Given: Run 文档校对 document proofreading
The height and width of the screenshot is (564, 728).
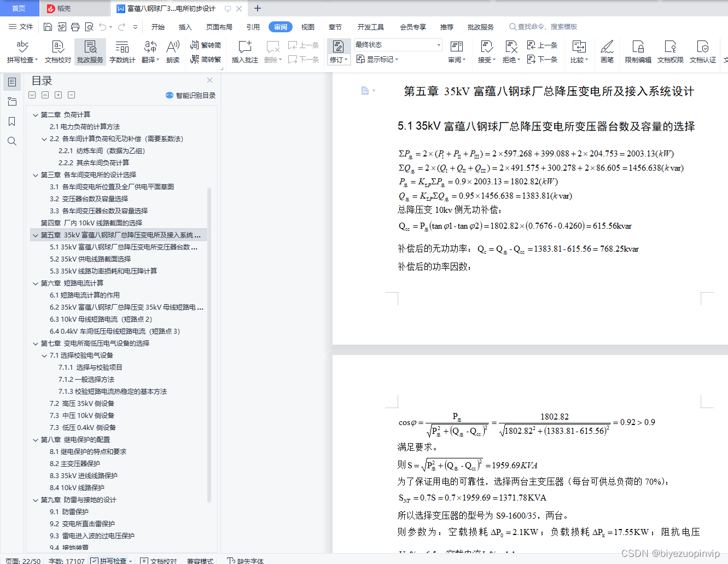Looking at the screenshot, I should tap(57, 52).
